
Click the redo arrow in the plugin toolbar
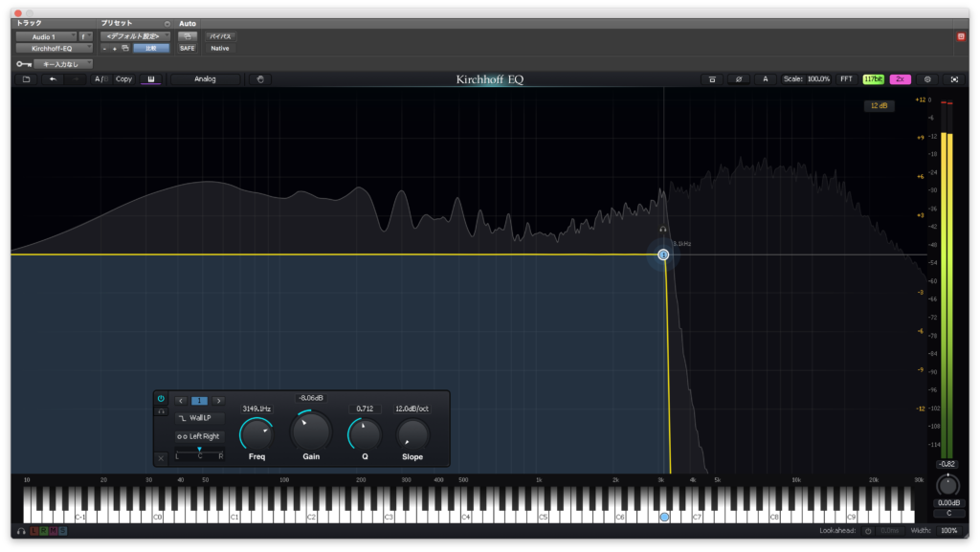pyautogui.click(x=77, y=79)
